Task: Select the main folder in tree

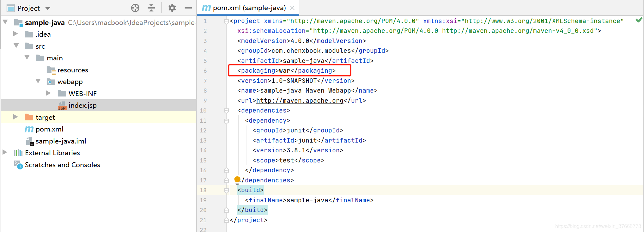Action: point(55,58)
